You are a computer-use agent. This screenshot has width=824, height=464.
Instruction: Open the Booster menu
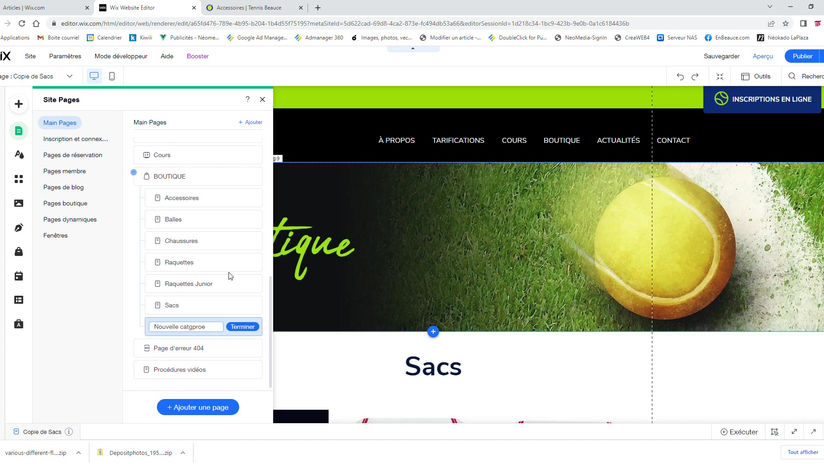198,56
